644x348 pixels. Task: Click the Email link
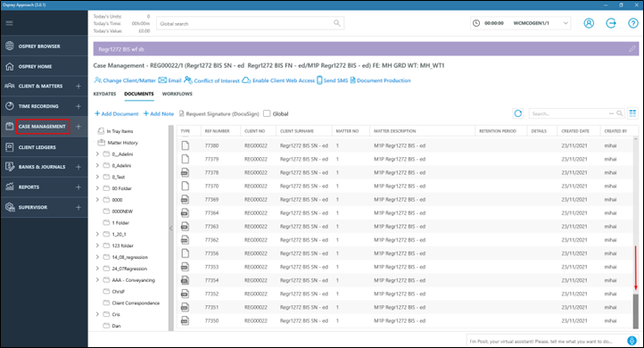pos(170,80)
